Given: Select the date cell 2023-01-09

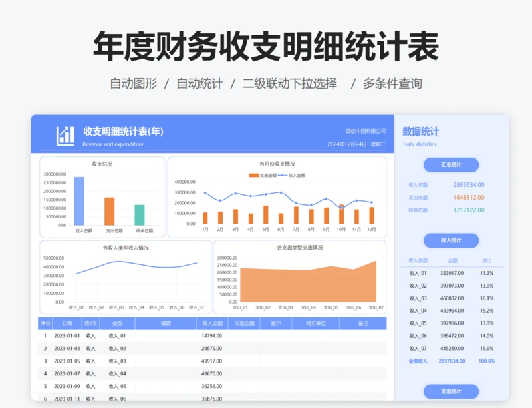Looking at the screenshot, I should [67, 386].
